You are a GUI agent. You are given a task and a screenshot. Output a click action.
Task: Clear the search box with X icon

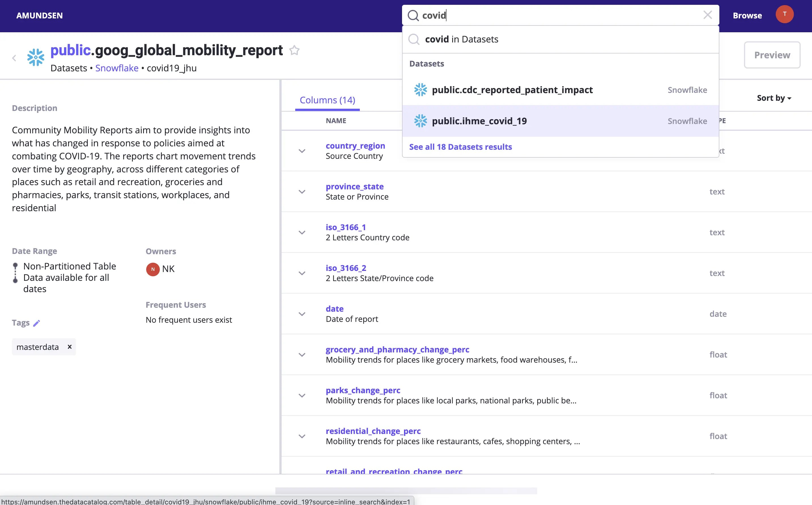coord(707,15)
